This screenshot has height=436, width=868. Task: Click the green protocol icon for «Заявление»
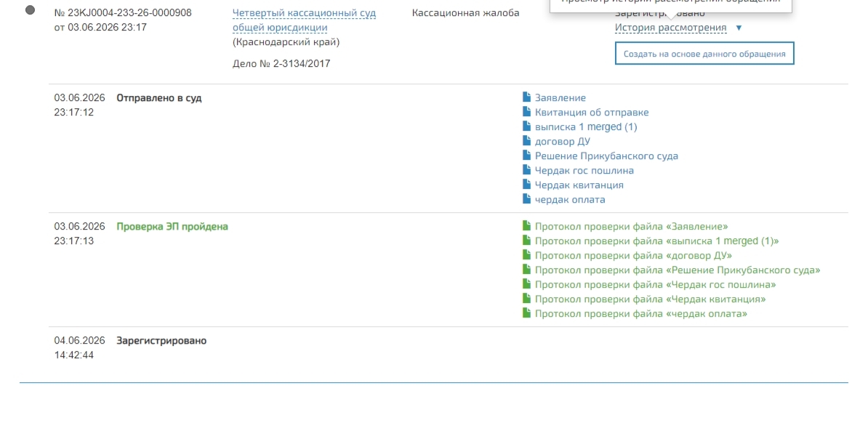click(526, 225)
